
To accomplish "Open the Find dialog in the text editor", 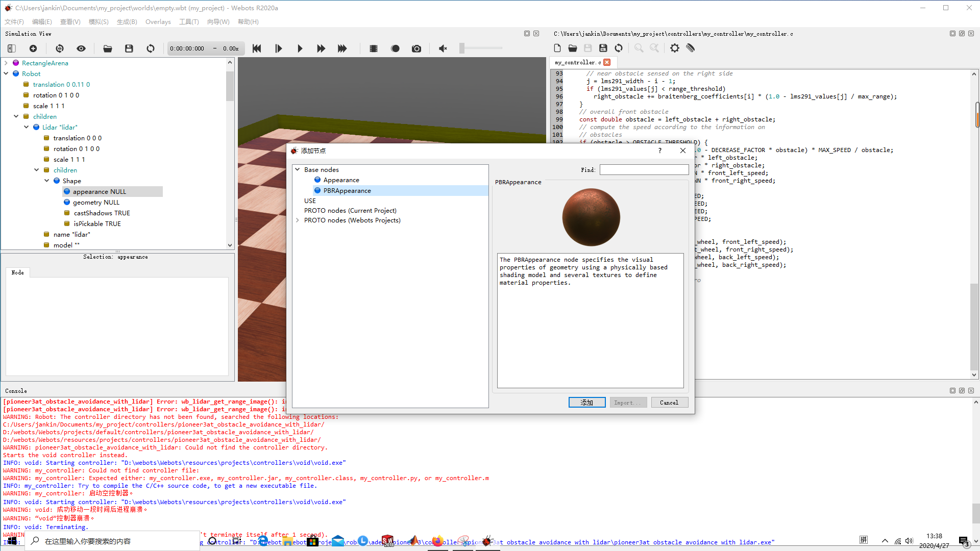I will click(x=639, y=48).
